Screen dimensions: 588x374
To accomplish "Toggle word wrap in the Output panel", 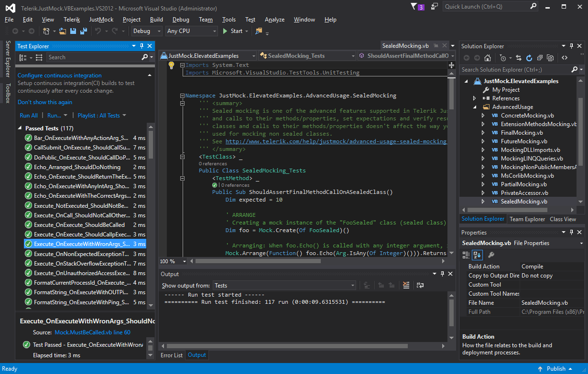I will [x=420, y=285].
